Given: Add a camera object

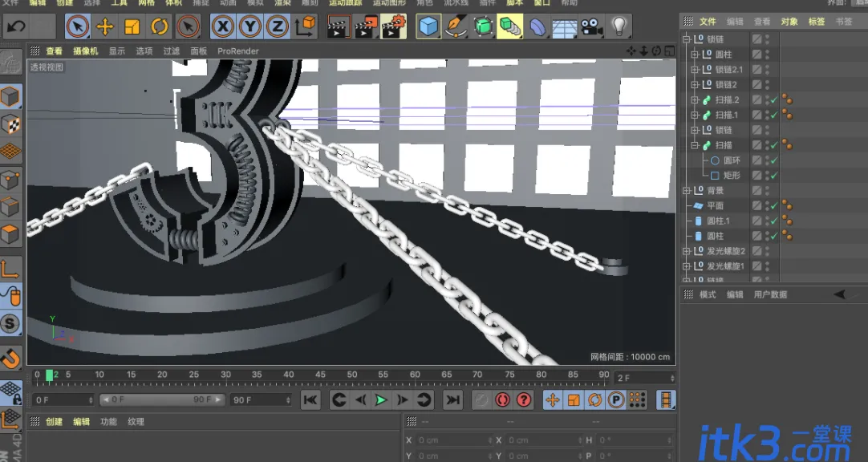Looking at the screenshot, I should 592,26.
